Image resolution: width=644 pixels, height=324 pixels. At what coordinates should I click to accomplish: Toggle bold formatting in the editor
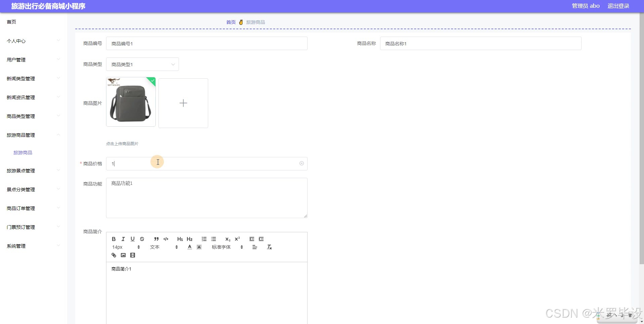click(113, 239)
